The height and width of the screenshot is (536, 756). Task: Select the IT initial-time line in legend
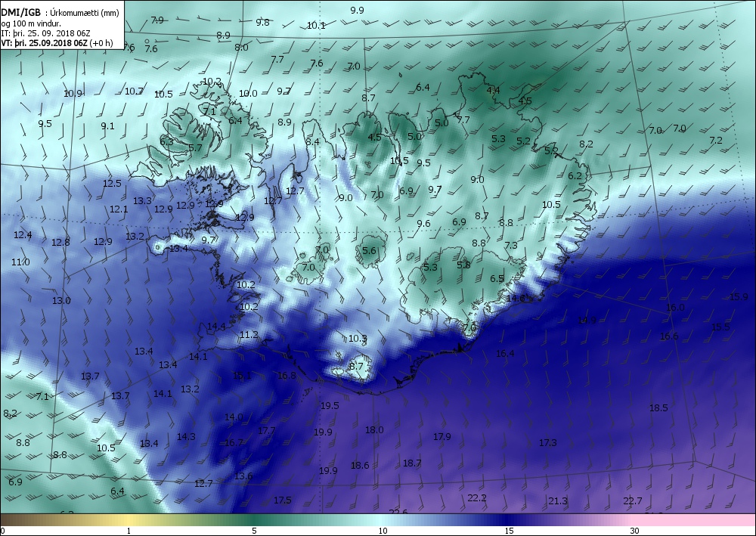coord(46,33)
